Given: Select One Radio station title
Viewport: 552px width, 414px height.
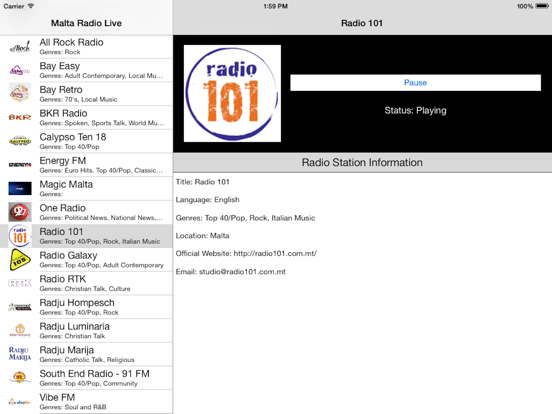Looking at the screenshot, I should (x=63, y=208).
